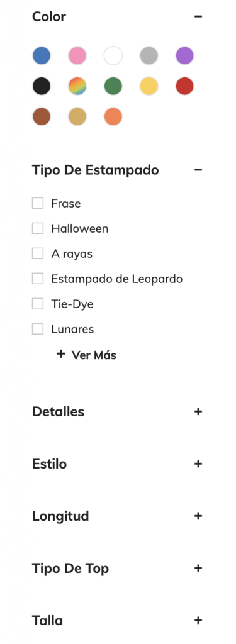Image resolution: width=236 pixels, height=644 pixels.
Task: Pick the red color swatch
Action: point(184,86)
